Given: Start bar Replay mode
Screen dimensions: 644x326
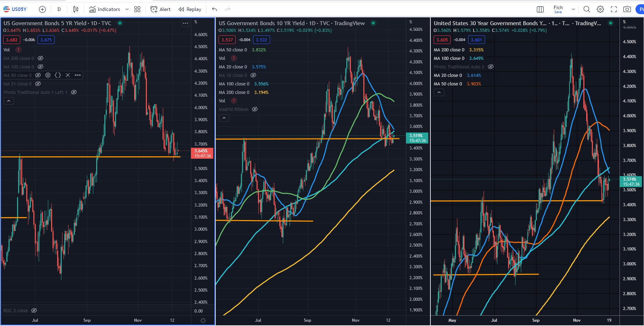Looking at the screenshot, I should pos(190,9).
